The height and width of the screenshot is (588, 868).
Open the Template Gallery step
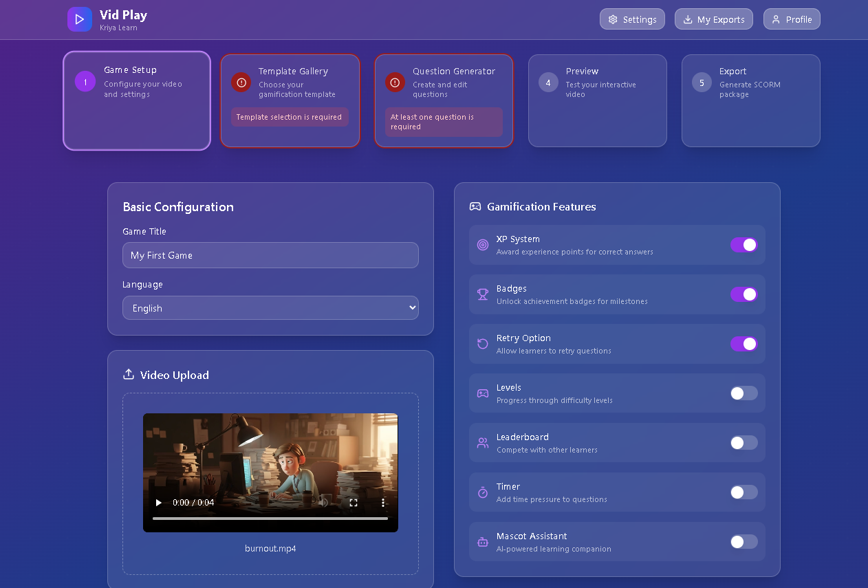[290, 100]
